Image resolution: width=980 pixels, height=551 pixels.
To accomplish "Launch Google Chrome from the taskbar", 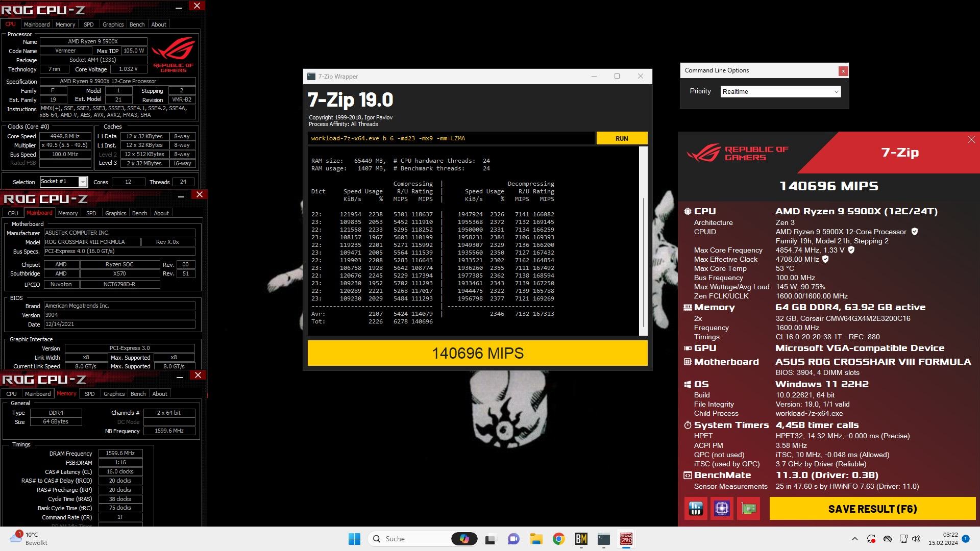I will [558, 539].
